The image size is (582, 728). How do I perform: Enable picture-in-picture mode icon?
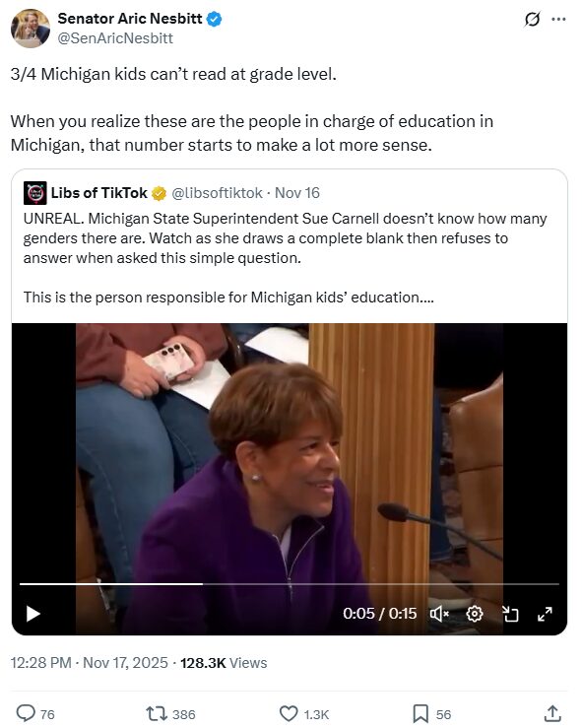[x=510, y=614]
